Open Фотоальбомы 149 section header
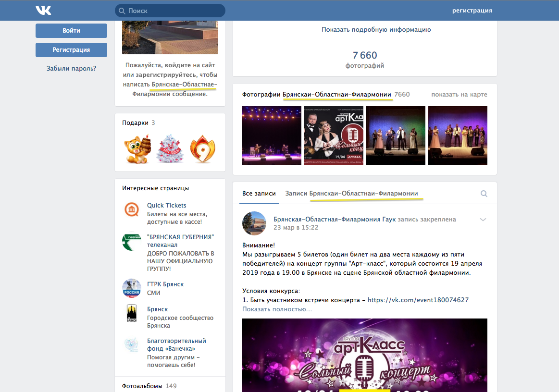 [x=149, y=386]
